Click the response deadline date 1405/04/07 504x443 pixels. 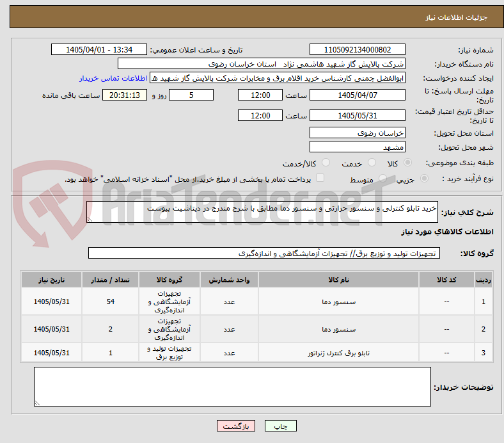point(357,95)
